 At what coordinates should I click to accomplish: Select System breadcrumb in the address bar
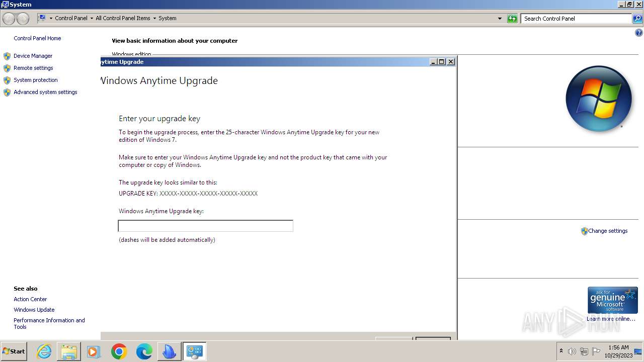coord(168,18)
